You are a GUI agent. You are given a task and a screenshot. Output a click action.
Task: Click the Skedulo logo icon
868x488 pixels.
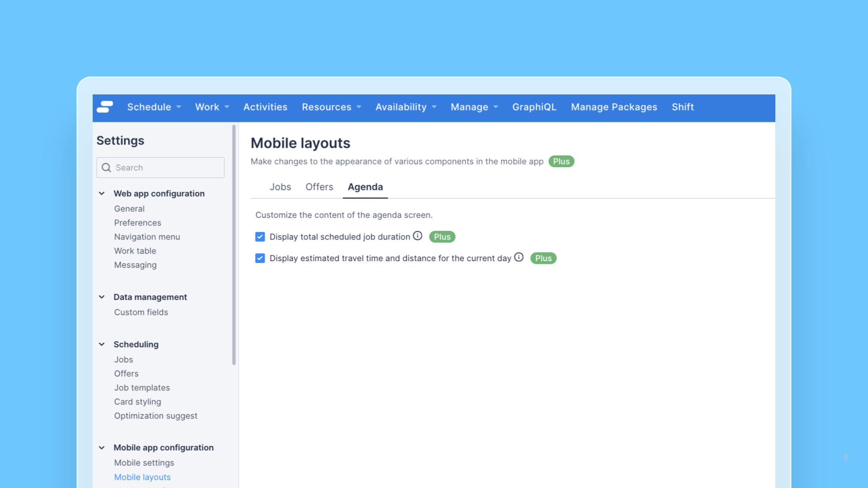tap(105, 107)
